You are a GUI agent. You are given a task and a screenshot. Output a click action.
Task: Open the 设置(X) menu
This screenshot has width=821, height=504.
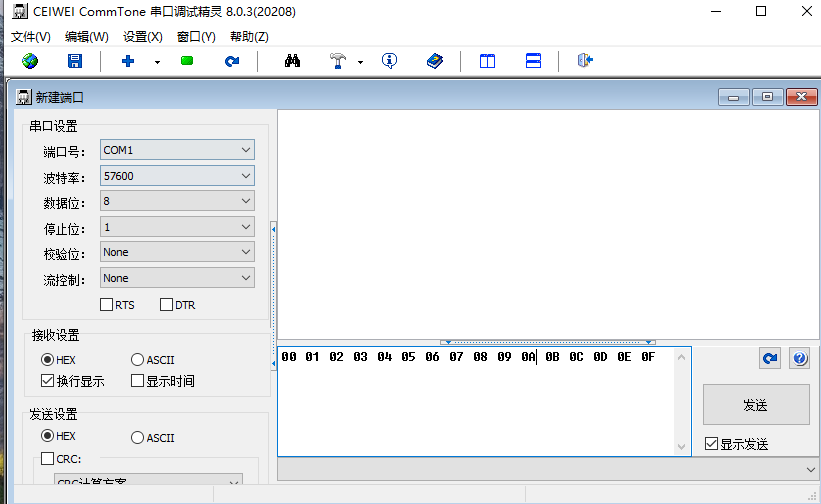tap(142, 37)
